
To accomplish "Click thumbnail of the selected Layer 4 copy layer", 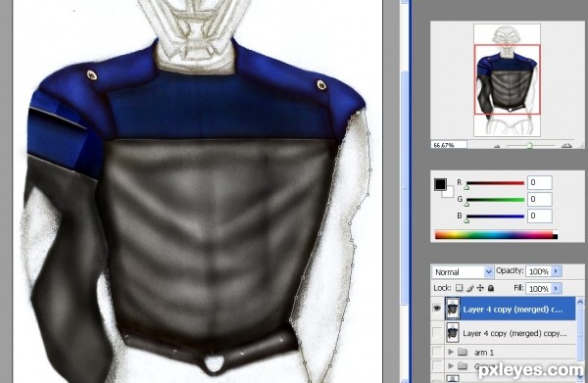I will 452,309.
